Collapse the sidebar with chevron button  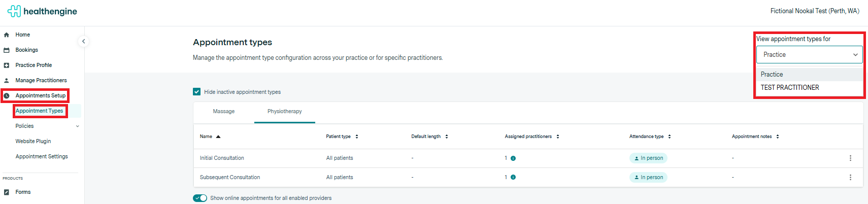point(84,42)
